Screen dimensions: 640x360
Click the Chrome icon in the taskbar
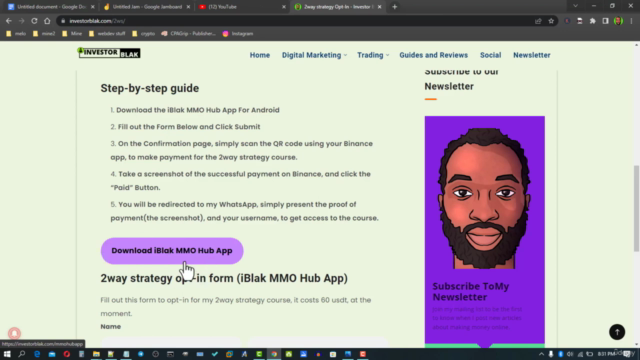(x=274, y=354)
